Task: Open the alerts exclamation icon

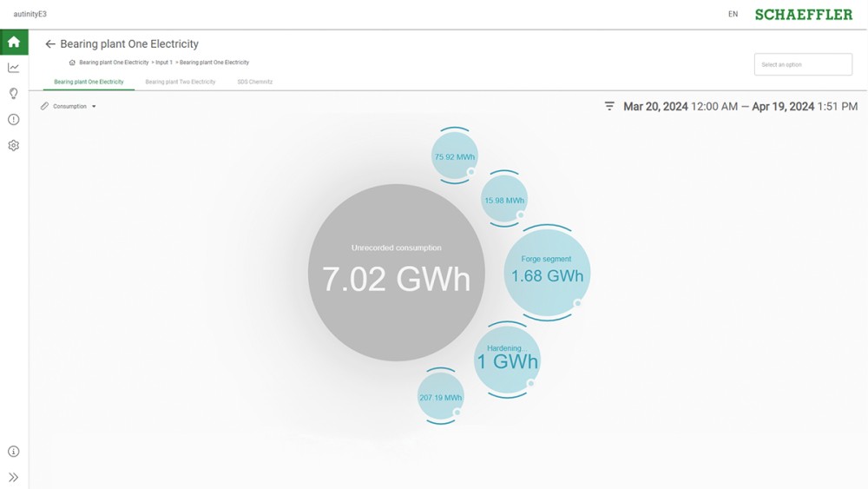Action: [x=14, y=120]
